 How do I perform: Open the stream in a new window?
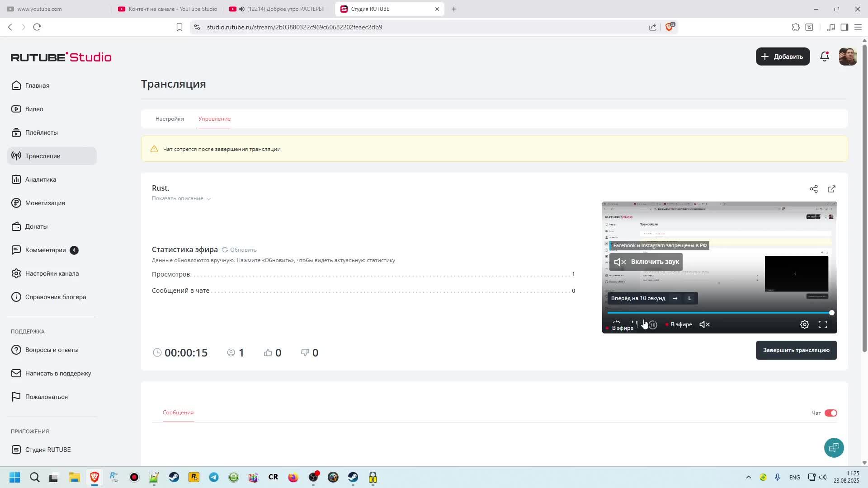[831, 189]
